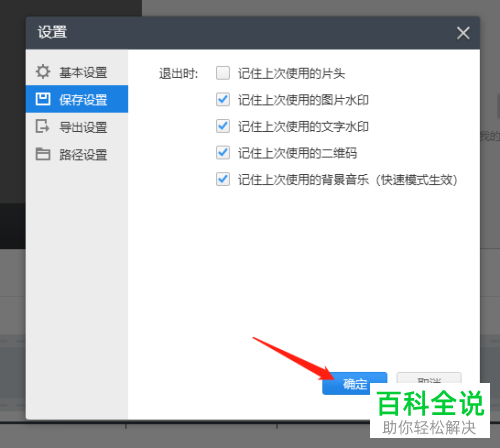This screenshot has height=448, width=500.
Task: Uncheck 记住上次使用的图片水印
Action: tap(223, 99)
